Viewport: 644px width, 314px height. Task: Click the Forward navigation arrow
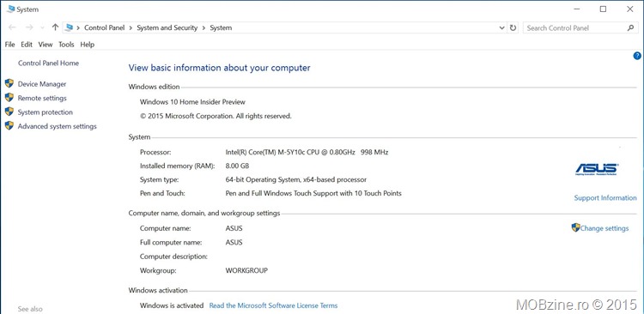tap(29, 27)
